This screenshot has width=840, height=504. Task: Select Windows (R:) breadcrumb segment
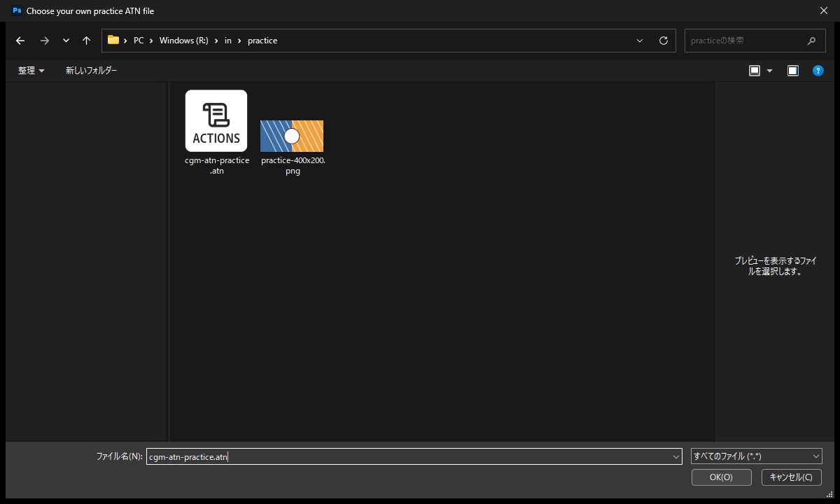pyautogui.click(x=184, y=41)
